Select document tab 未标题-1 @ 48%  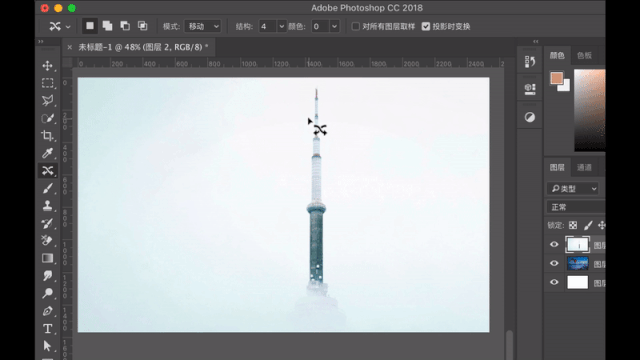point(143,47)
